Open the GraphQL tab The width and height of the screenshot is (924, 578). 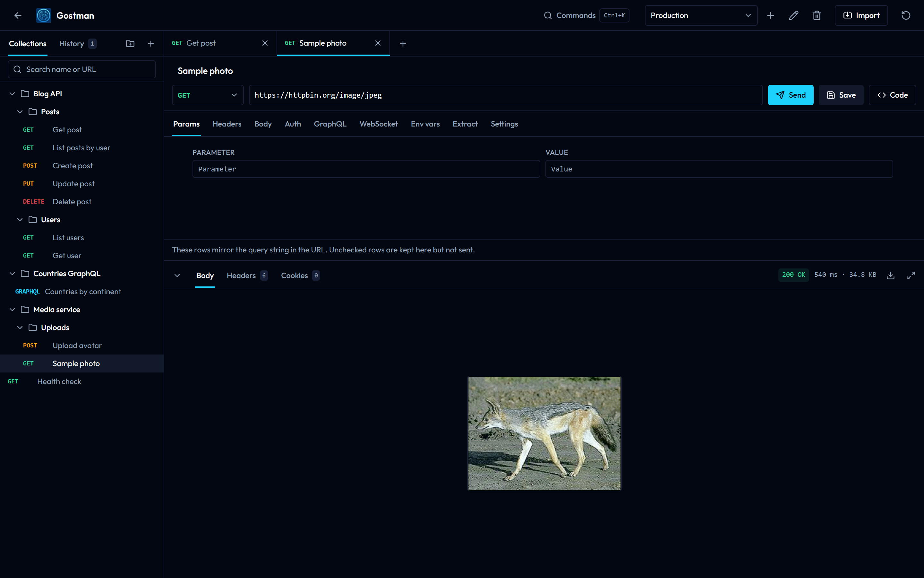(x=330, y=124)
